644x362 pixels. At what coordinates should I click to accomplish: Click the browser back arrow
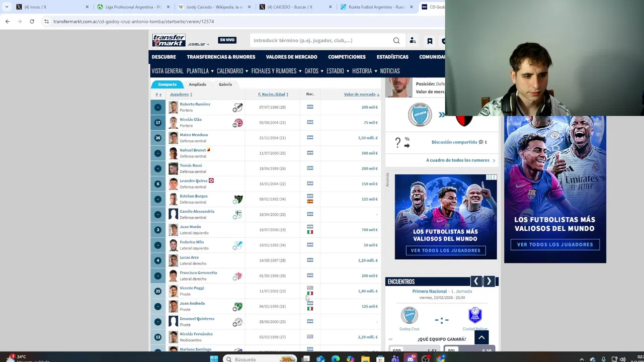coord(8,21)
